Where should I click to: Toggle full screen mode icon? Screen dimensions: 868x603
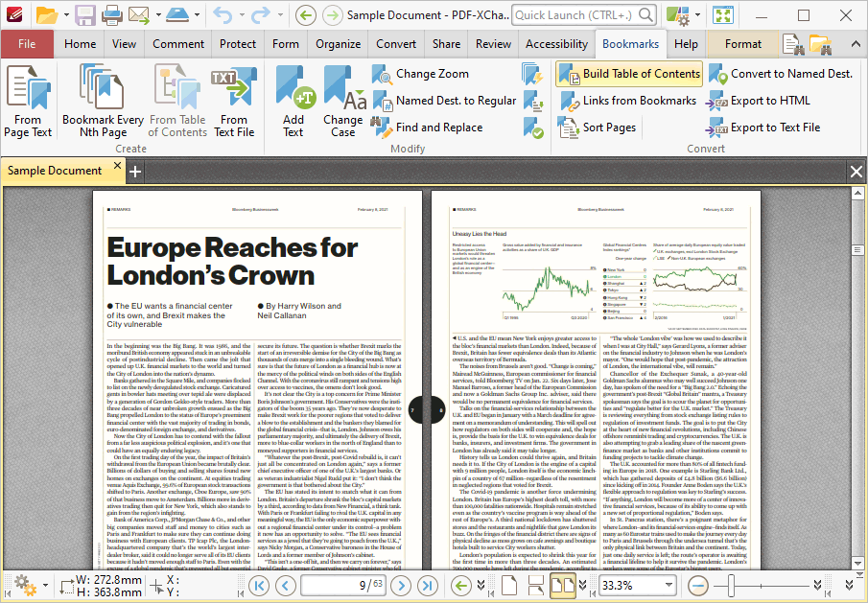tap(723, 15)
